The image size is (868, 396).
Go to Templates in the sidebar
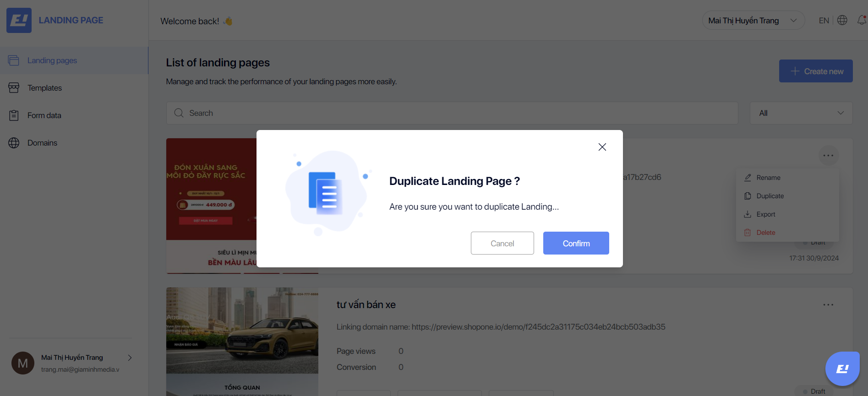44,88
